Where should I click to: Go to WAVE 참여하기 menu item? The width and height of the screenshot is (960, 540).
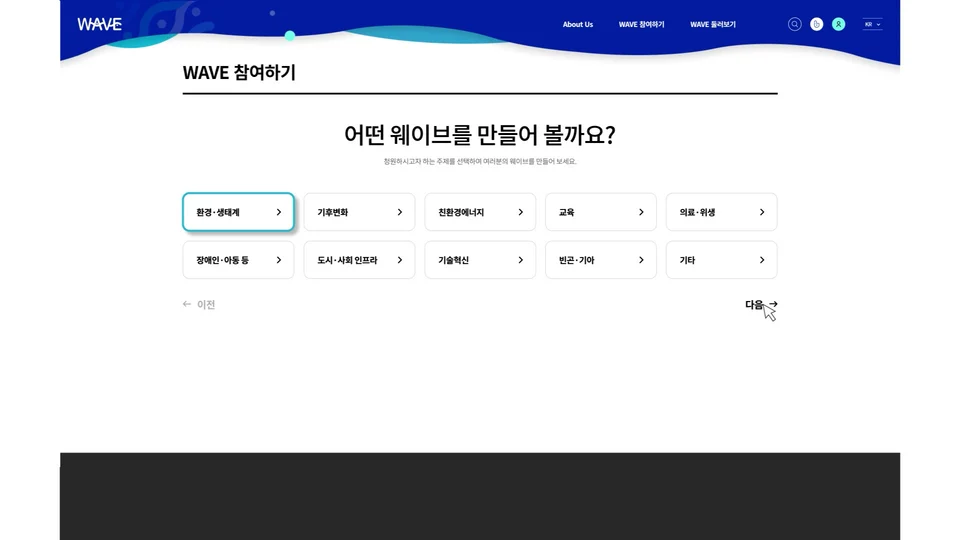(641, 24)
